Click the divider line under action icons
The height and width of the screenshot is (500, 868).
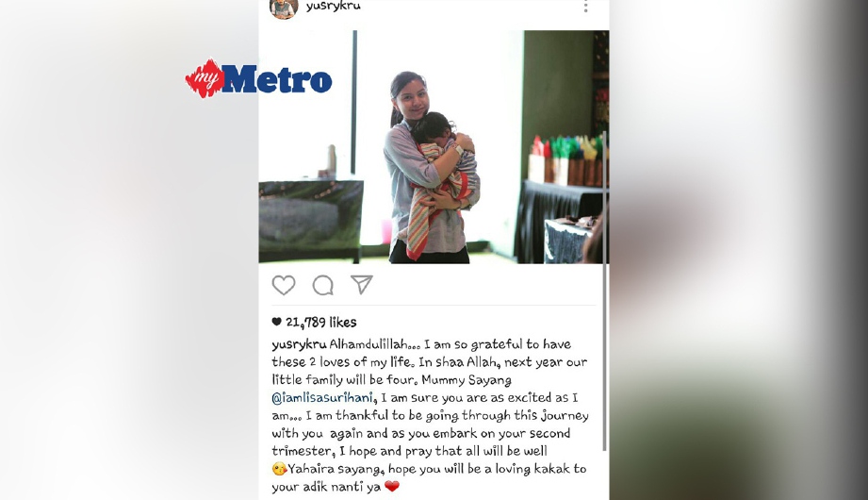434,306
